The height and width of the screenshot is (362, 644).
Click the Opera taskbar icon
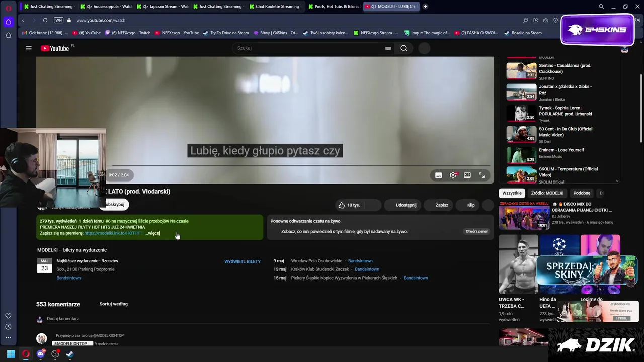click(26, 354)
